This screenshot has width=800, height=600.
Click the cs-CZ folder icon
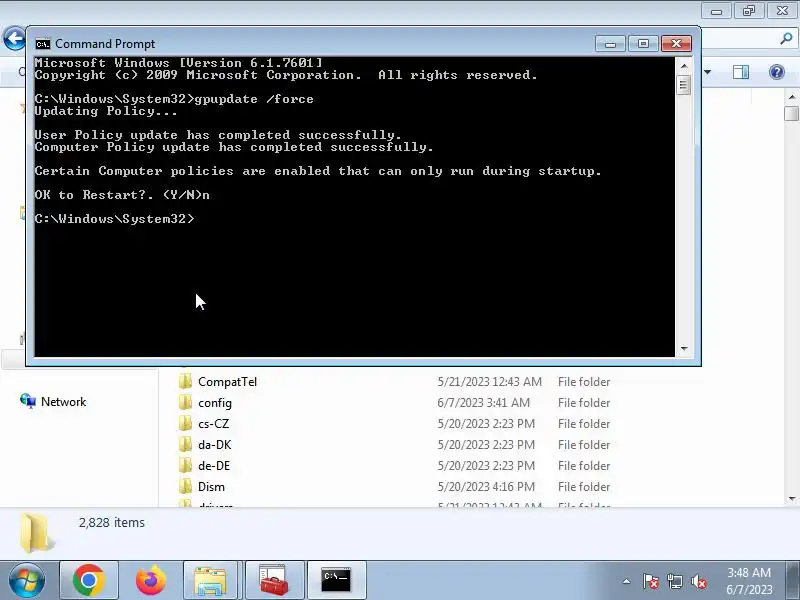(186, 423)
